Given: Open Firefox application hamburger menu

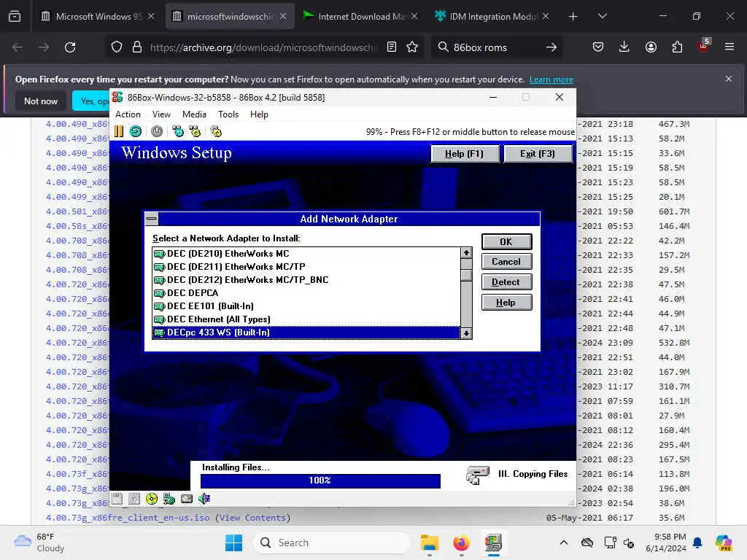Looking at the screenshot, I should [x=729, y=47].
